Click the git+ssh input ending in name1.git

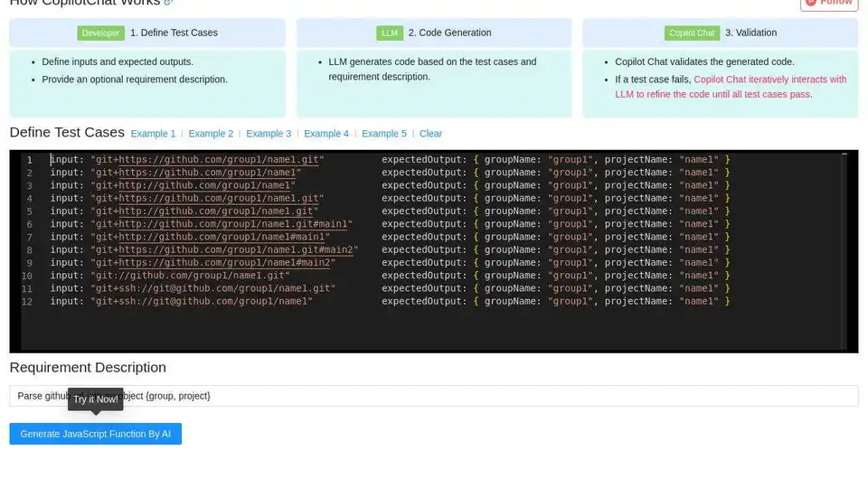click(x=212, y=288)
